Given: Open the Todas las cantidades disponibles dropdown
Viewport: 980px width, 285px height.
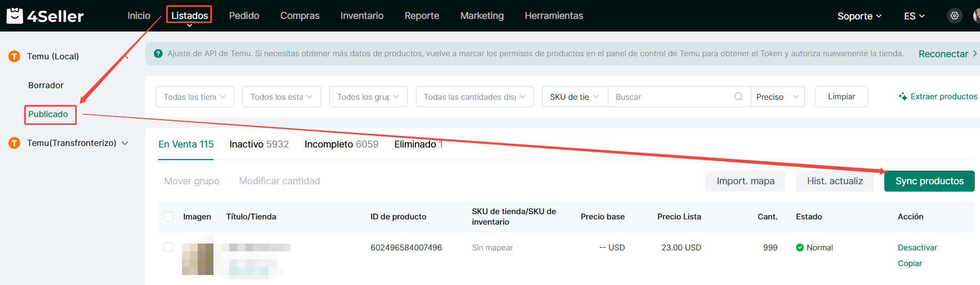Looking at the screenshot, I should pyautogui.click(x=475, y=97).
